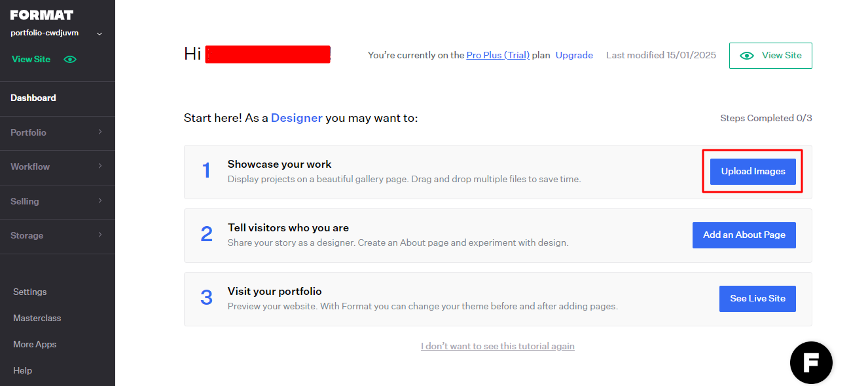Click the Last modified 15/01/2025 text

coord(661,56)
